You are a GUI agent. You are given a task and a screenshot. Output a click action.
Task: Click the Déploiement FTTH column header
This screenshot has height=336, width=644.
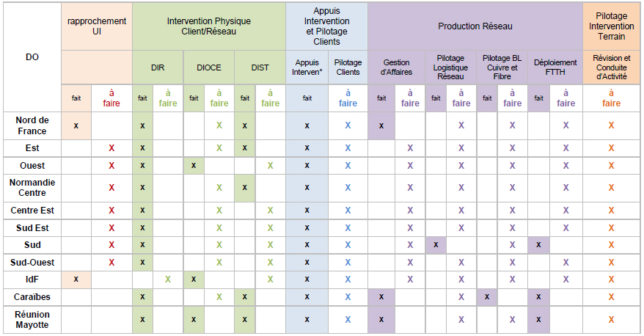[555, 67]
